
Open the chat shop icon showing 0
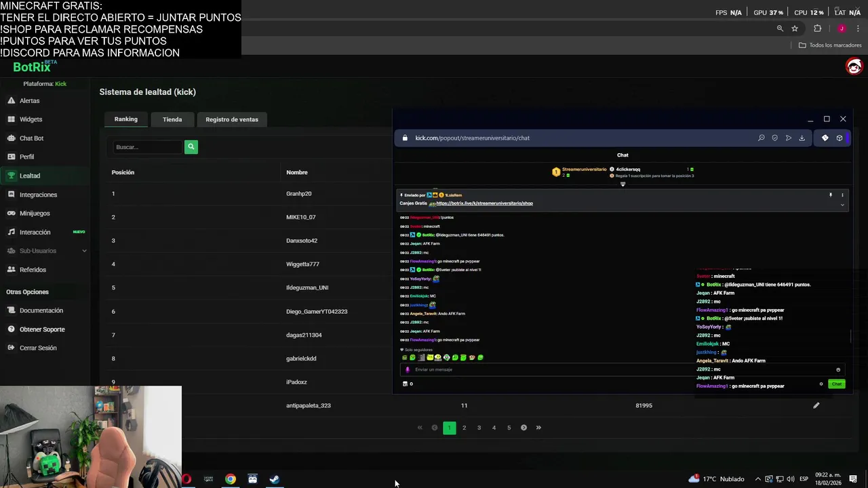click(407, 384)
